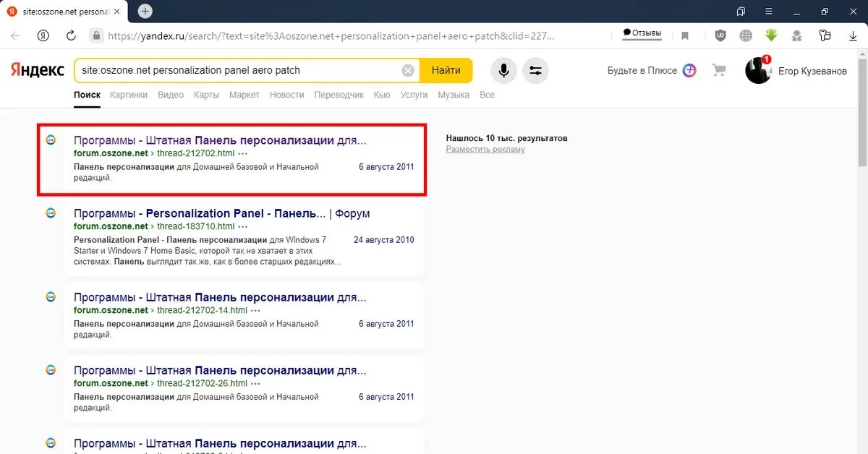
Task: Start voice search with the microphone
Action: pyautogui.click(x=503, y=71)
